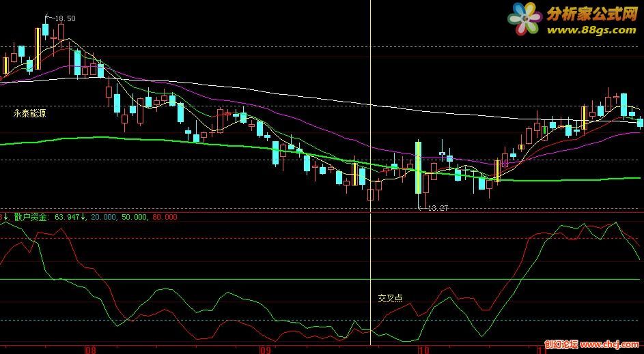Click the 18.50 high price label
This screenshot has width=644, height=354.
(x=65, y=18)
